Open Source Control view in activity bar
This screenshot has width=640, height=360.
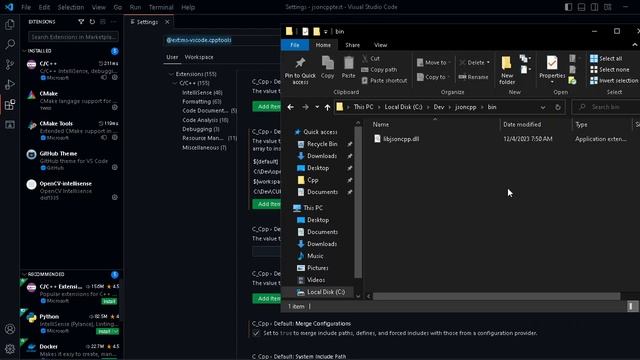click(x=10, y=64)
